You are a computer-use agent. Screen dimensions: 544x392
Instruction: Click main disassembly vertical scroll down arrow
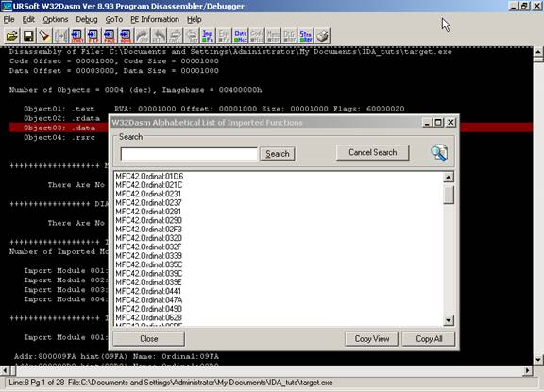click(x=538, y=359)
